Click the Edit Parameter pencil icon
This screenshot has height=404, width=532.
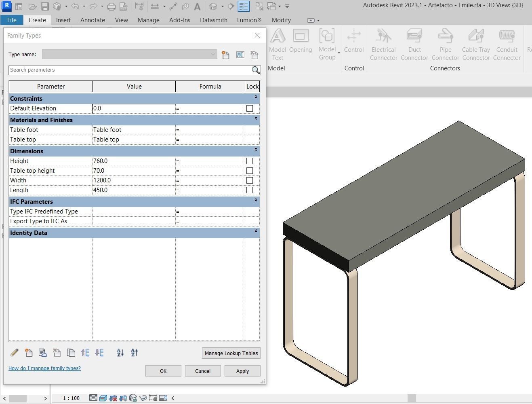15,353
